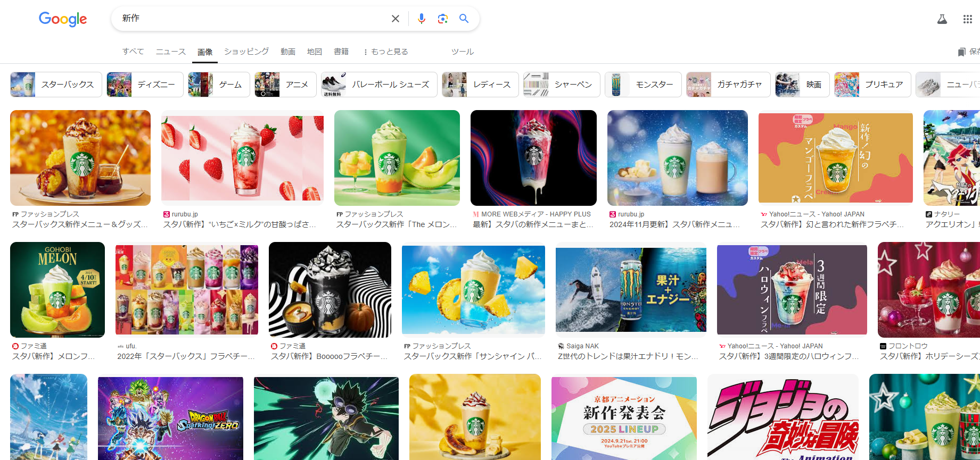The image size is (980, 460).
Task: Switch to the すべて tab
Action: 133,52
